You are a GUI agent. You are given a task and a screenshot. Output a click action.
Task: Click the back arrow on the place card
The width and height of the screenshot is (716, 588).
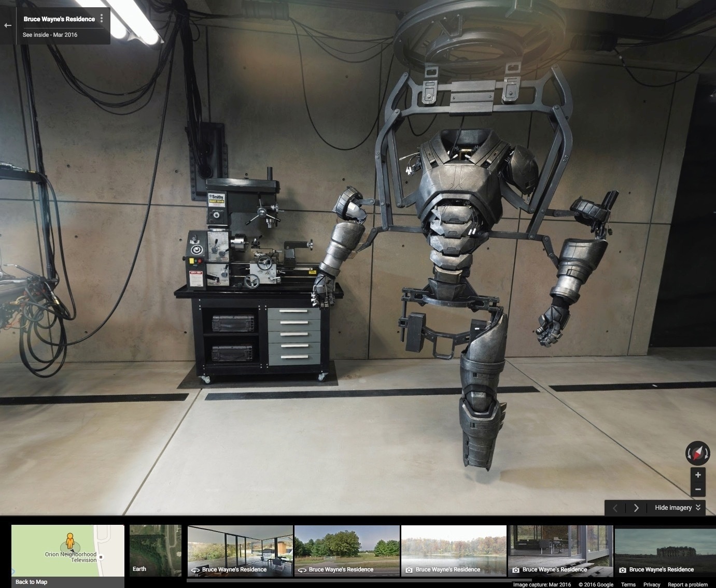(x=8, y=25)
